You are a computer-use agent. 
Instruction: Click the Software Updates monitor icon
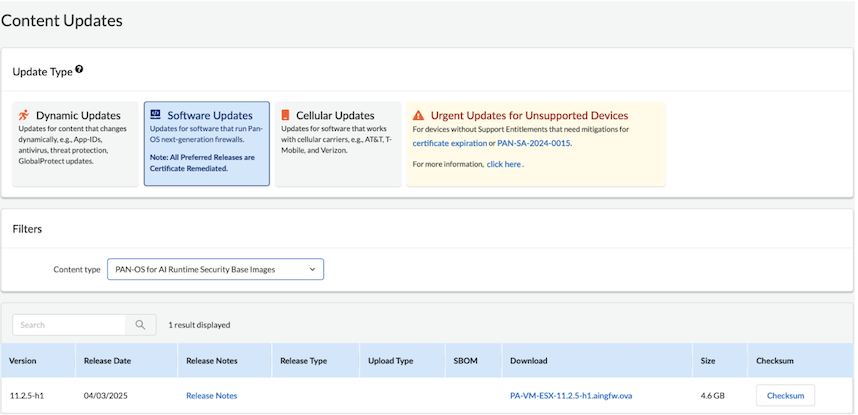(156, 115)
